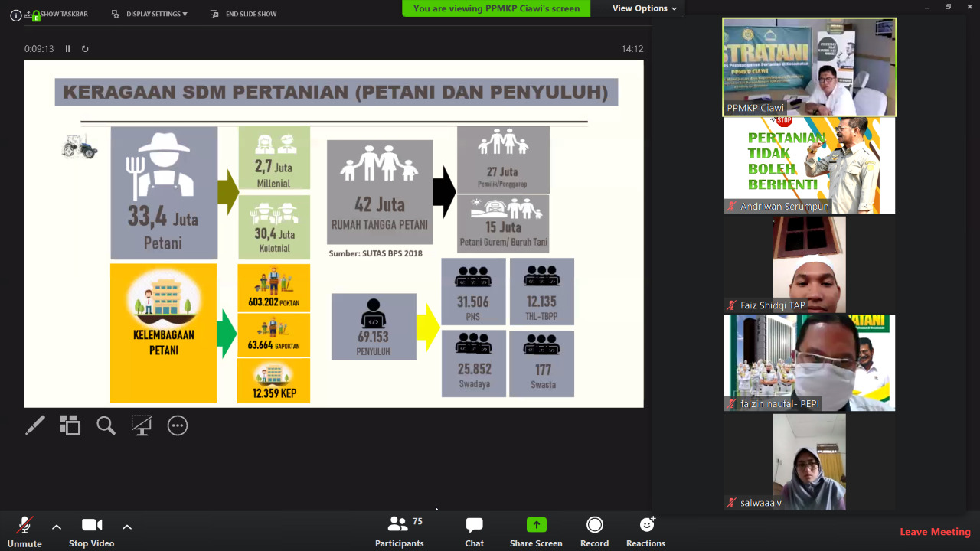This screenshot has width=980, height=551.
Task: Open the Reactions picker
Action: click(645, 531)
